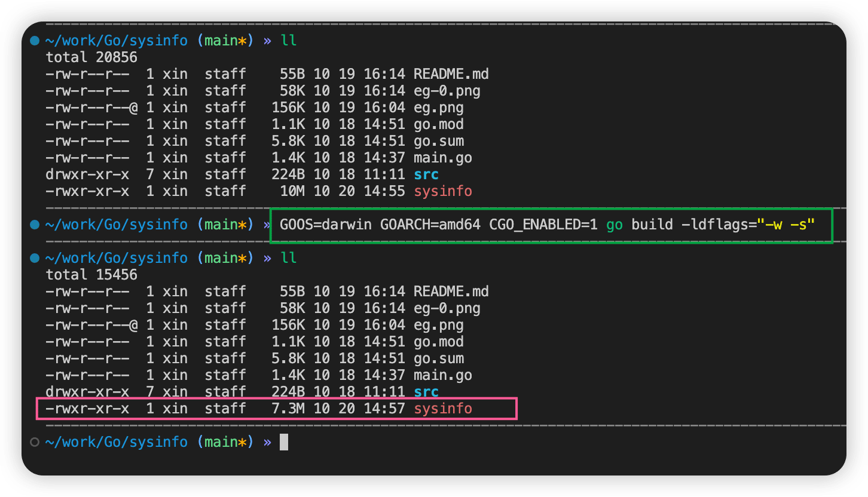Image resolution: width=868 pixels, height=497 pixels.
Task: Click the "total 15456" line
Action: (x=91, y=275)
